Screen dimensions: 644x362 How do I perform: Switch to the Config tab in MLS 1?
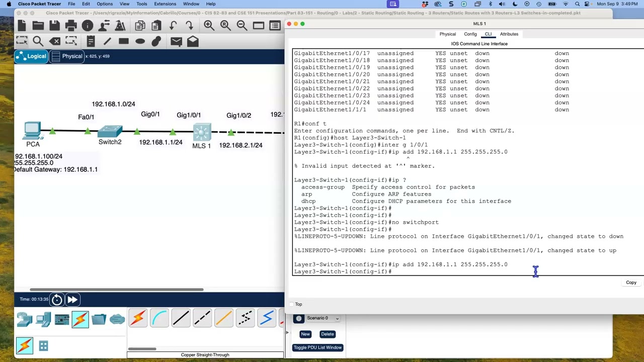point(470,34)
